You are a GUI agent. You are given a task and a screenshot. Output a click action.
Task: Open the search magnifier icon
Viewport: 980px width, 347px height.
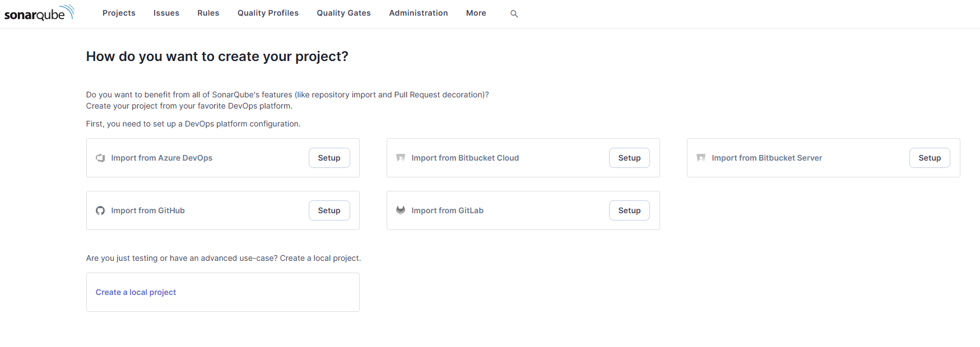pos(514,13)
